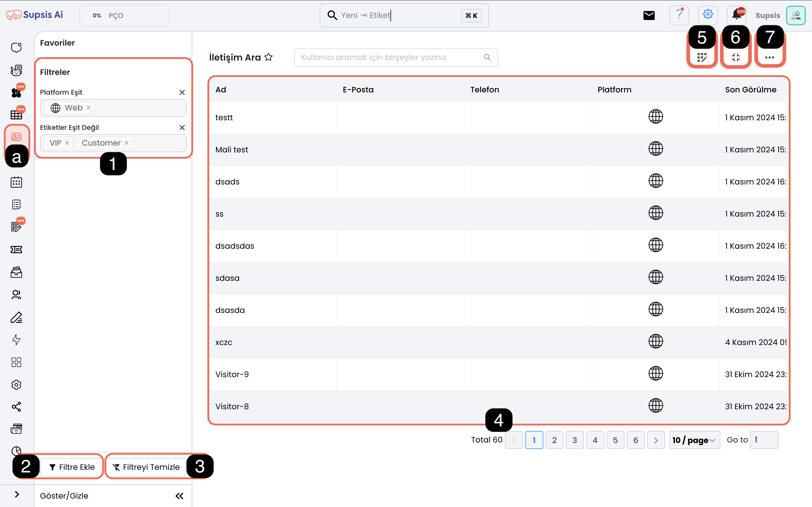The image size is (812, 507).
Task: Expand the sidebar with the bottom arrow
Action: (x=17, y=494)
